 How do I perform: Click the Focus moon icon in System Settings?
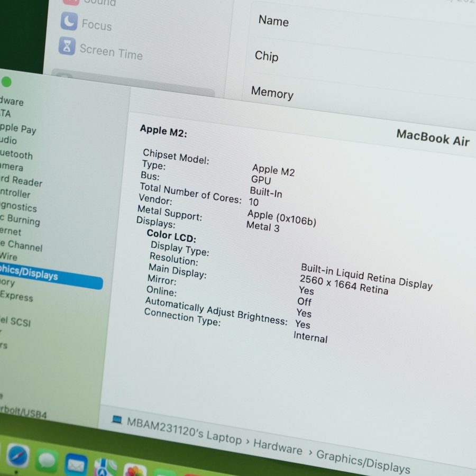(69, 21)
